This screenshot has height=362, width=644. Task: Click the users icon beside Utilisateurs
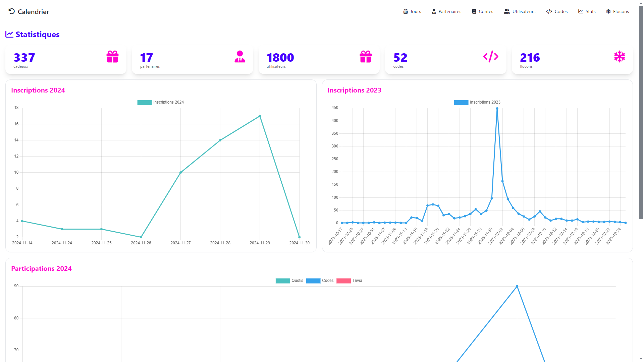pyautogui.click(x=507, y=11)
